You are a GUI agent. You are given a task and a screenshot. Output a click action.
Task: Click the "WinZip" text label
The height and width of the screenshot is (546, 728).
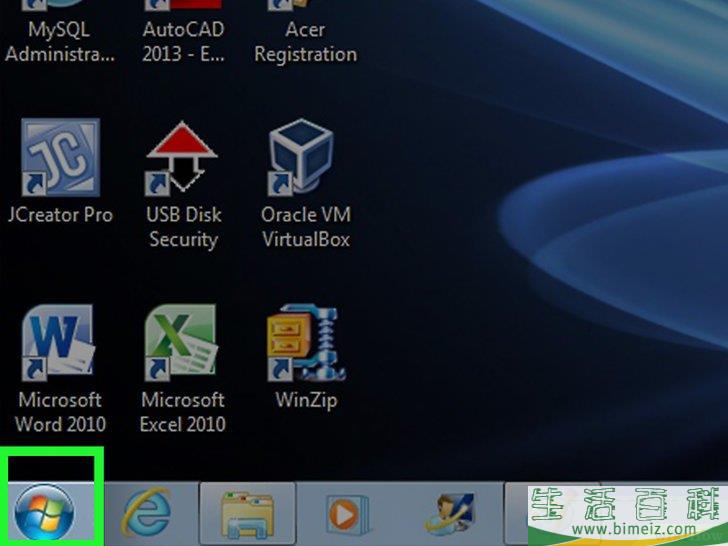tap(305, 400)
